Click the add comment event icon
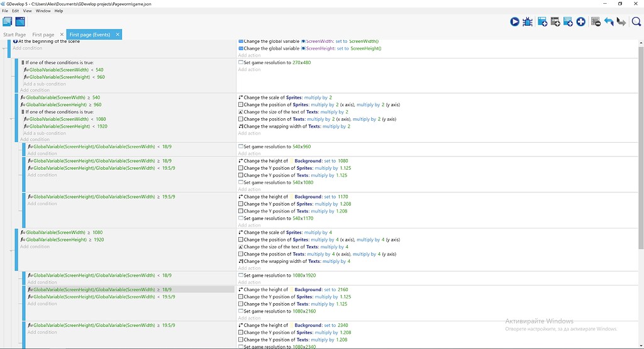644x349 pixels. click(x=568, y=22)
